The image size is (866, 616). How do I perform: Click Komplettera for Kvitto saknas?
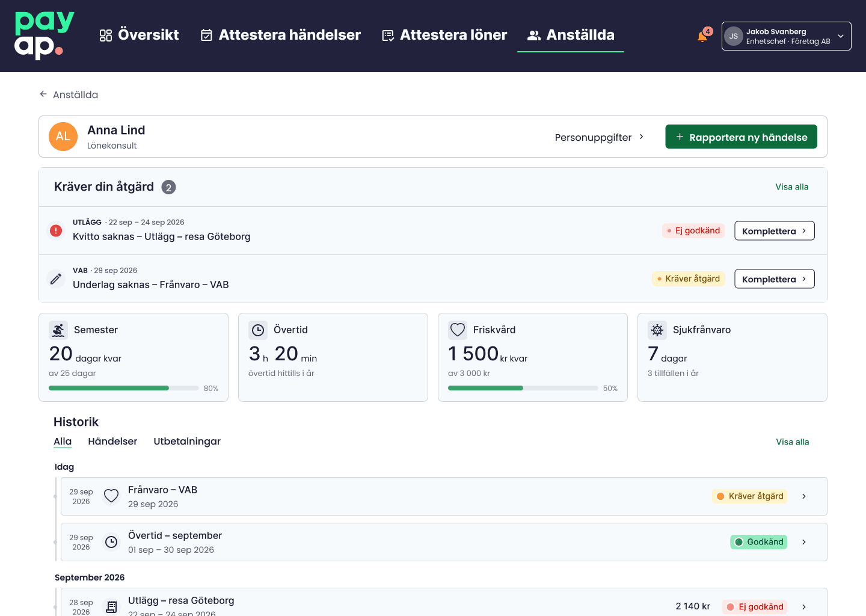pyautogui.click(x=775, y=230)
